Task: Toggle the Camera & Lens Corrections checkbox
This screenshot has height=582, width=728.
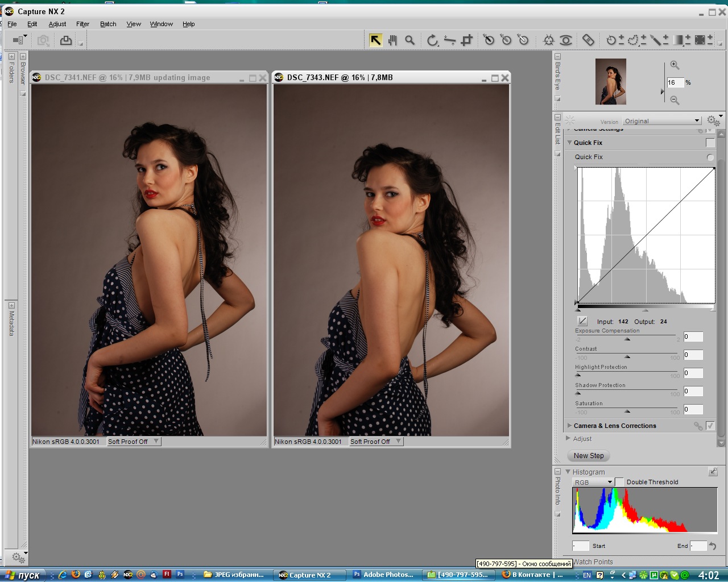Action: point(710,426)
